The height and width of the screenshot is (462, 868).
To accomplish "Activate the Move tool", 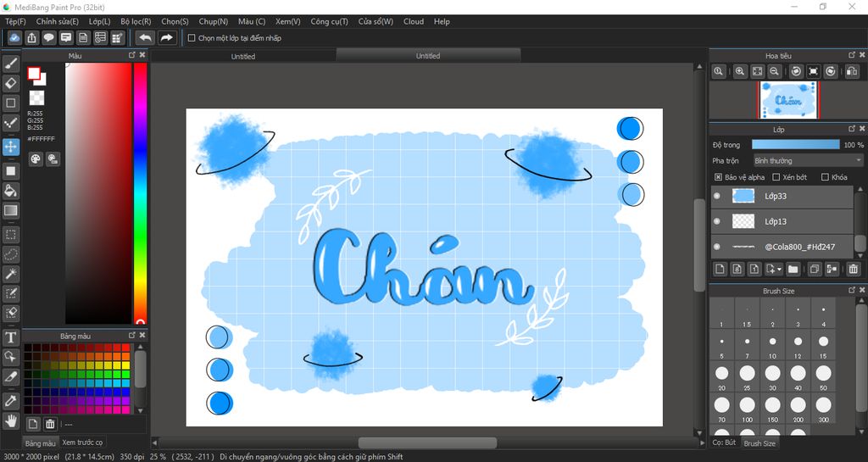I will (x=10, y=147).
